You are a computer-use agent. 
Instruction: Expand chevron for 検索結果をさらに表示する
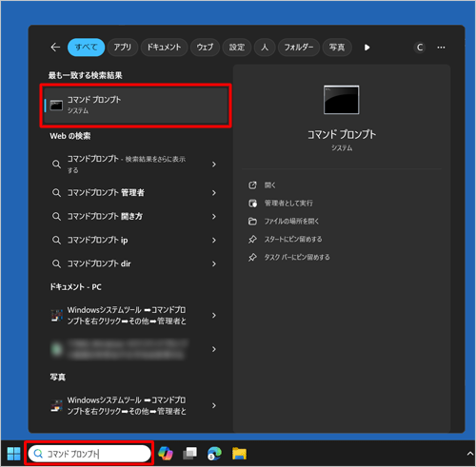click(x=214, y=165)
